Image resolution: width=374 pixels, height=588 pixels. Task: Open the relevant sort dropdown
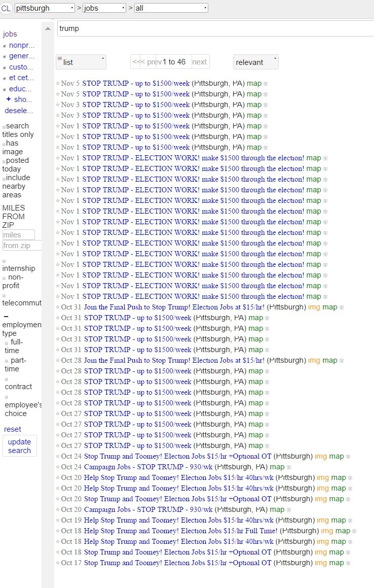tap(255, 62)
